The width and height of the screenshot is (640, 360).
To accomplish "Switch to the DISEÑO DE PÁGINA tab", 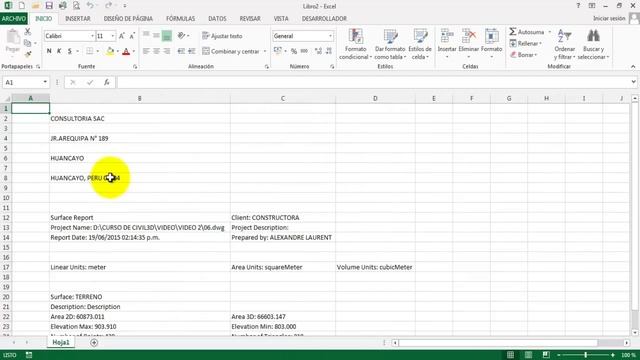I will coord(128,19).
